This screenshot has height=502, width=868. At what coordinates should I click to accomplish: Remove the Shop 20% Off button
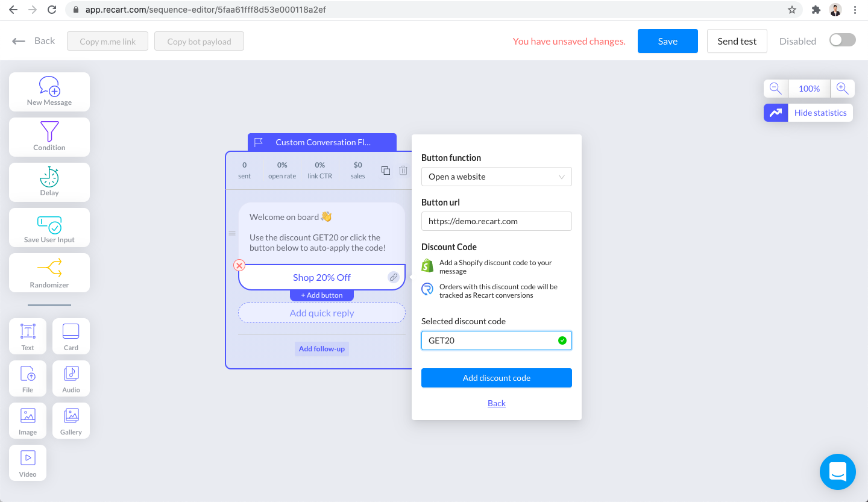tap(239, 265)
